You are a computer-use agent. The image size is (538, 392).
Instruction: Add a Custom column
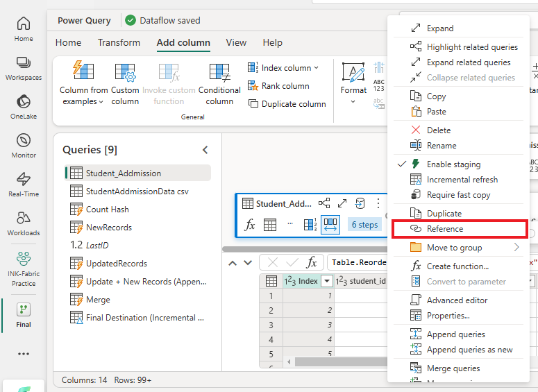tap(125, 83)
